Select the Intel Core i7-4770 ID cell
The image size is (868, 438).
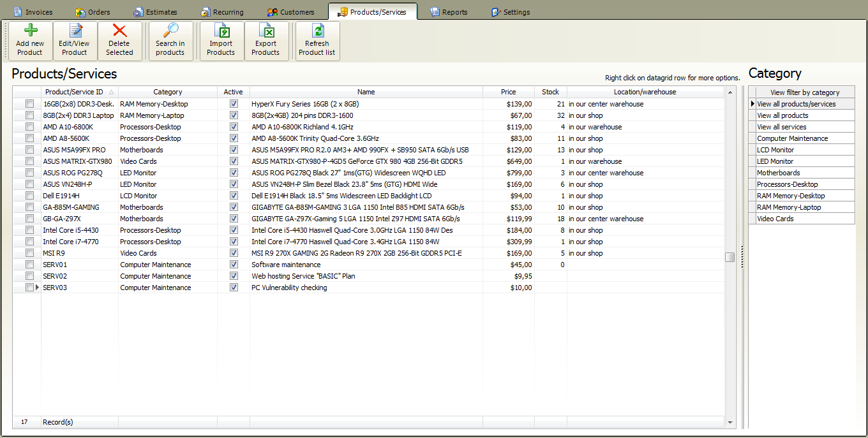[80, 242]
